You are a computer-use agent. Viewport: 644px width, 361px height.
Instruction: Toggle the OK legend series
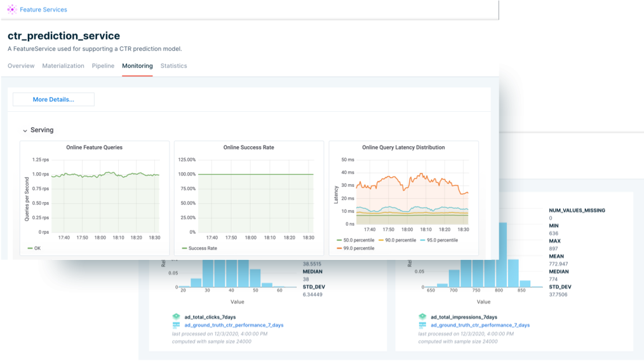click(34, 249)
